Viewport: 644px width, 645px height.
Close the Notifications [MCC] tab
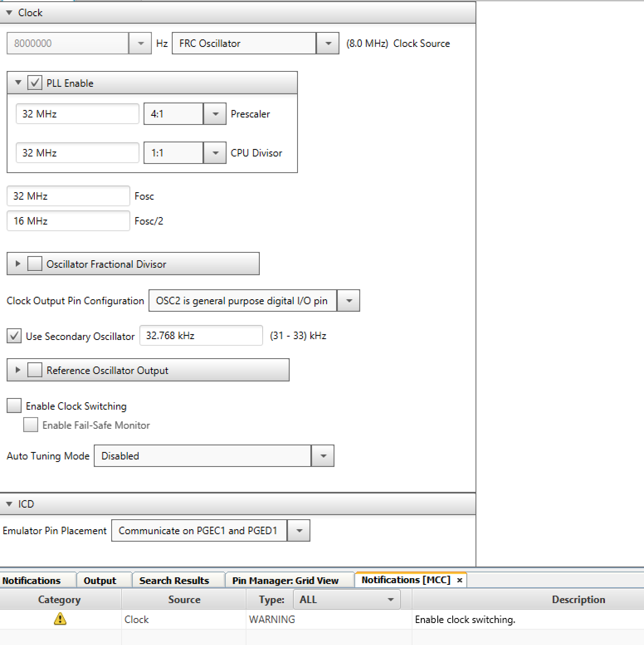pos(460,580)
